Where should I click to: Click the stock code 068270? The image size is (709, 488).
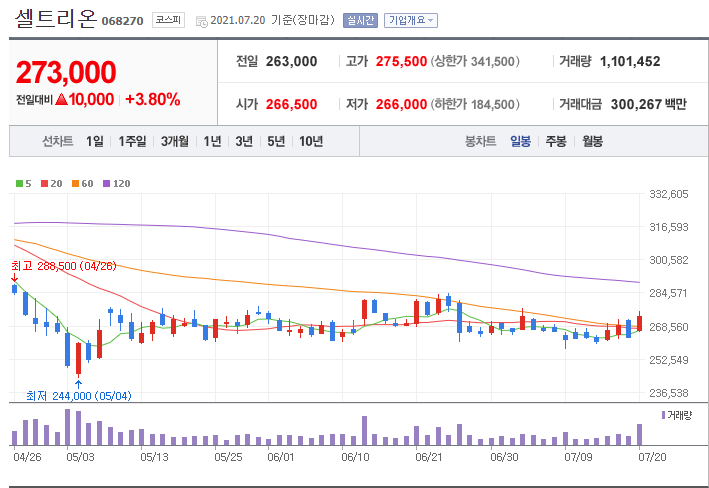tap(123, 21)
